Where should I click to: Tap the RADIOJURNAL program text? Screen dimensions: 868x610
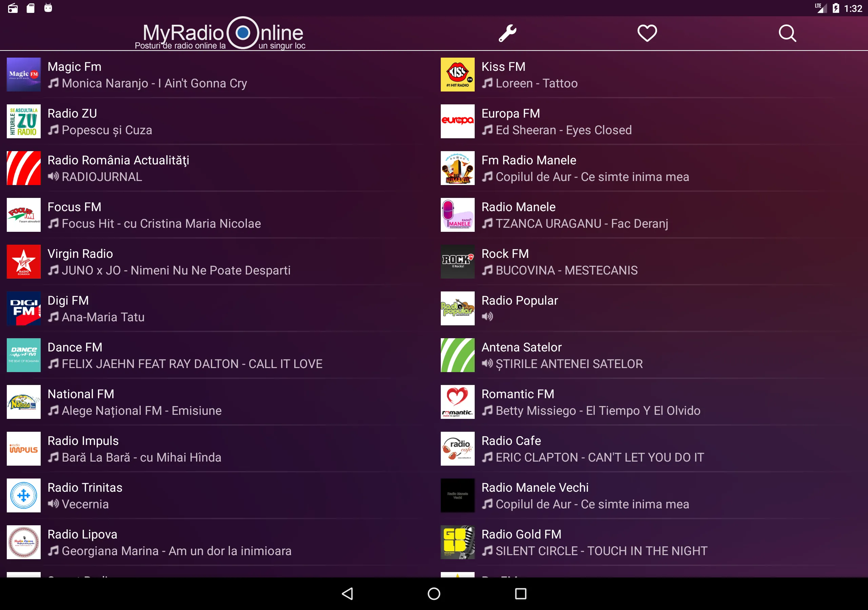coord(102,177)
